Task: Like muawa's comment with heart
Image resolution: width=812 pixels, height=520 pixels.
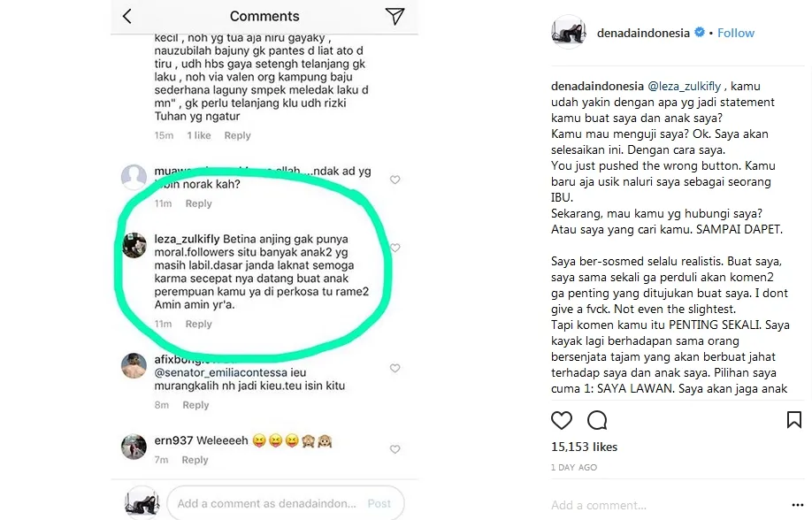Action: click(395, 180)
